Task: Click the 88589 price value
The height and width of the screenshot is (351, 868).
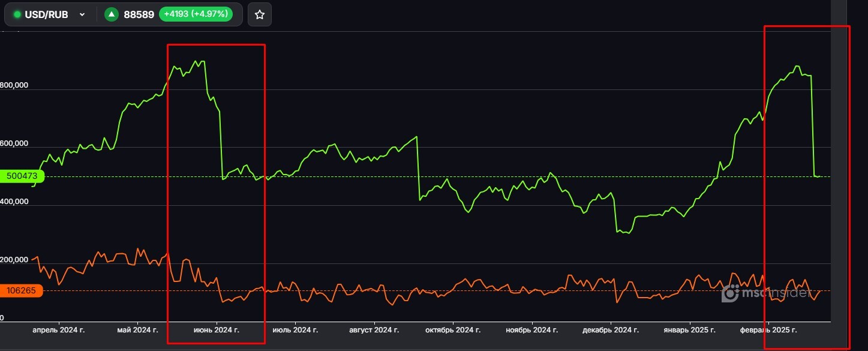Action: tap(139, 14)
